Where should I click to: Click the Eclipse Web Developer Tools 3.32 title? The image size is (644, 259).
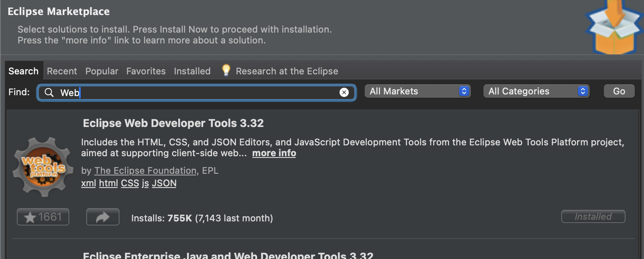[173, 123]
